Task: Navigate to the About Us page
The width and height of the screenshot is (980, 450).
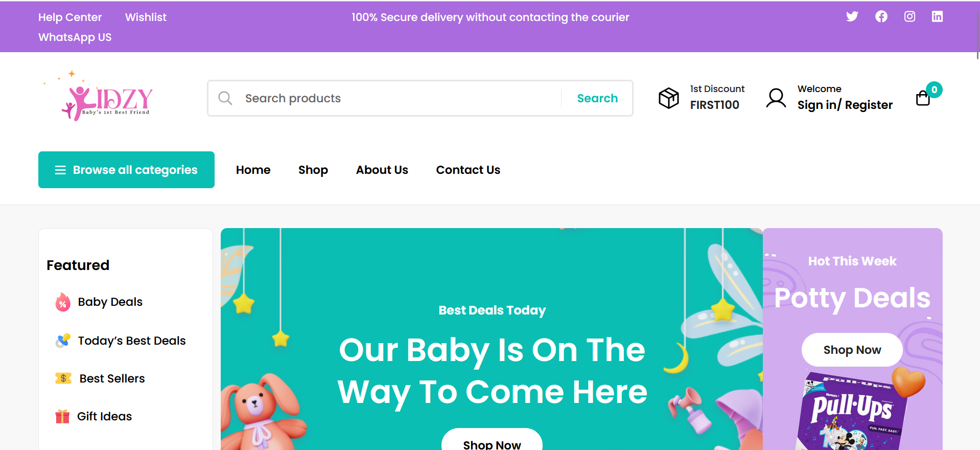Action: [x=382, y=170]
